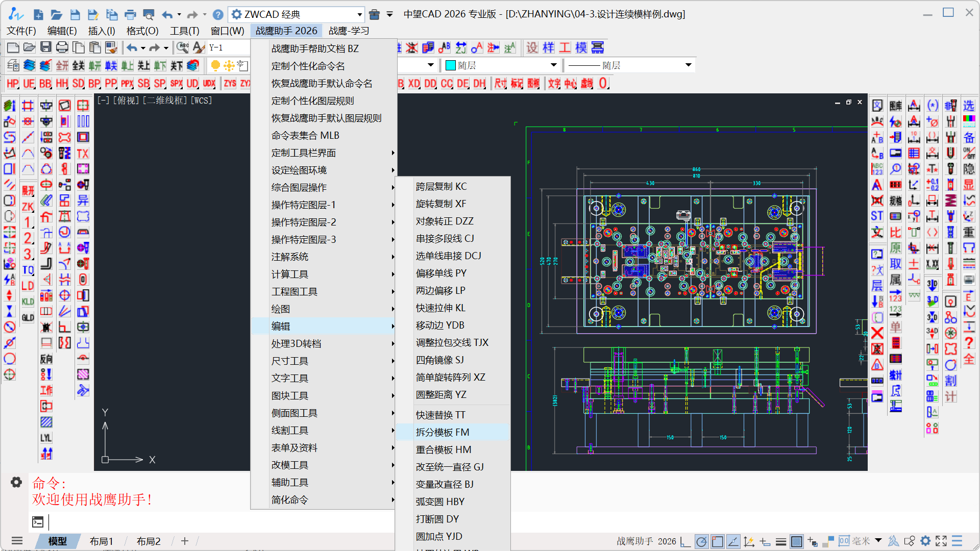The width and height of the screenshot is (980, 551).
Task: Open the ZWCAD 经典 workspace dropdown
Action: point(359,14)
